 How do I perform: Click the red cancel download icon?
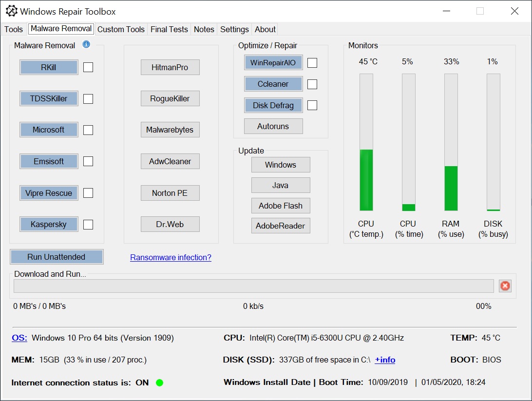click(505, 286)
